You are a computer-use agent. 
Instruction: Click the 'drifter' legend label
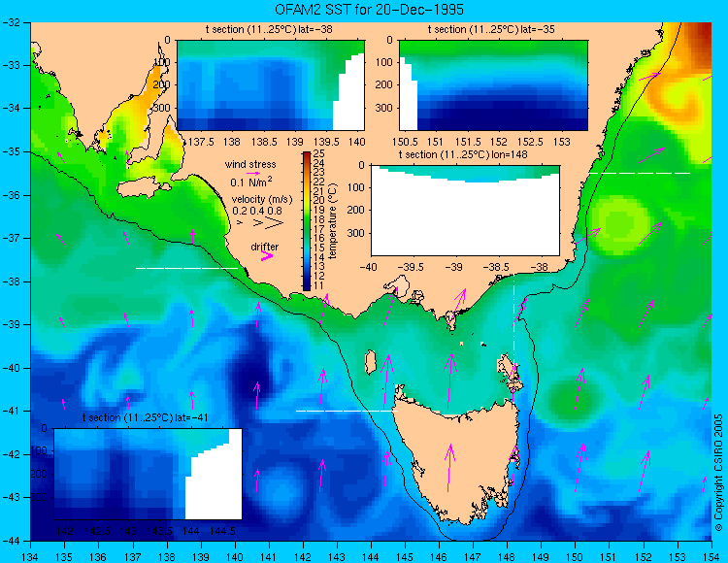point(265,247)
